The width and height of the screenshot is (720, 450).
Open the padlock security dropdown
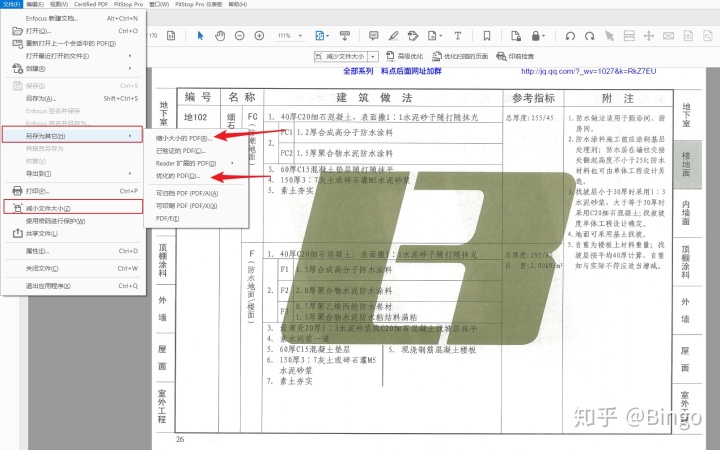[538, 36]
